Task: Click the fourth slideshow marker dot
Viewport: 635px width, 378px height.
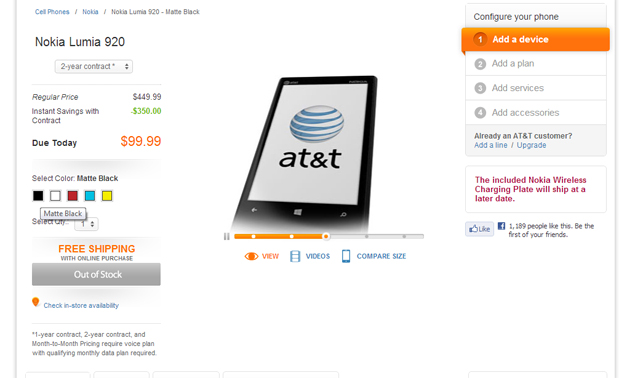Action: [x=367, y=236]
